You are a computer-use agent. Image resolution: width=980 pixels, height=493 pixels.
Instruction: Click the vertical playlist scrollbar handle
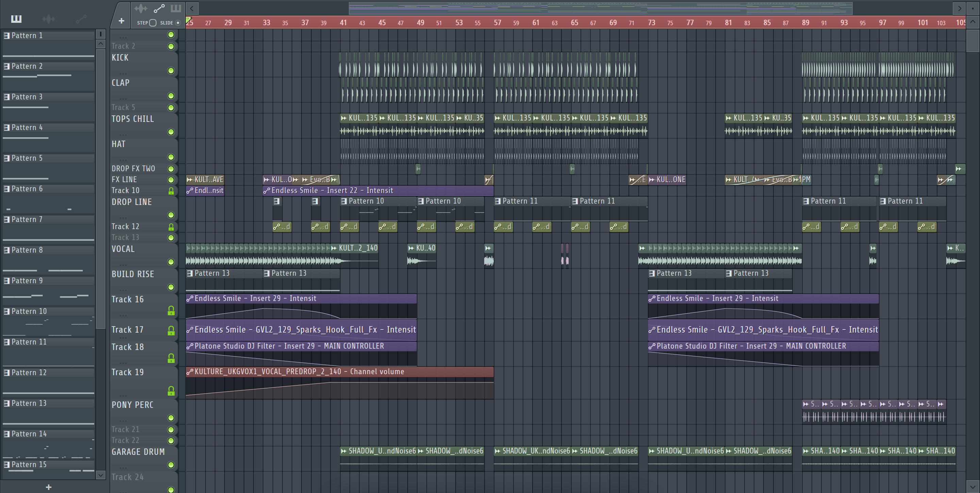tap(973, 41)
